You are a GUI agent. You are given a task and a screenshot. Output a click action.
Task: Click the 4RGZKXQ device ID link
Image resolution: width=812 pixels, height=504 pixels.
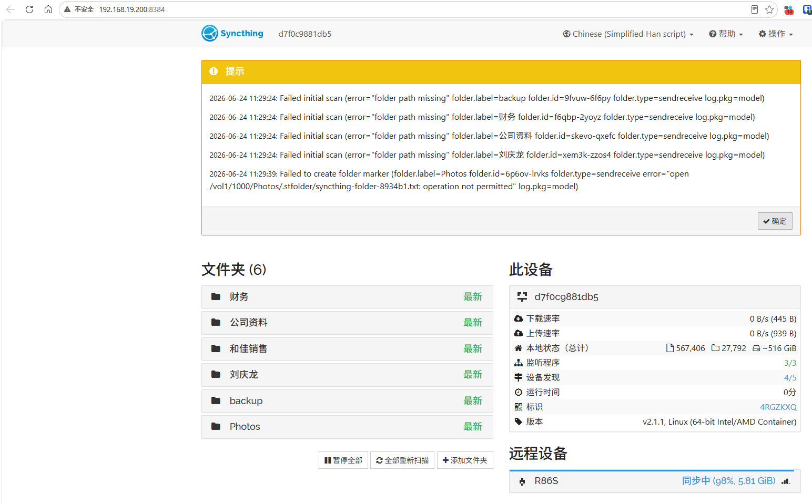[x=778, y=407]
